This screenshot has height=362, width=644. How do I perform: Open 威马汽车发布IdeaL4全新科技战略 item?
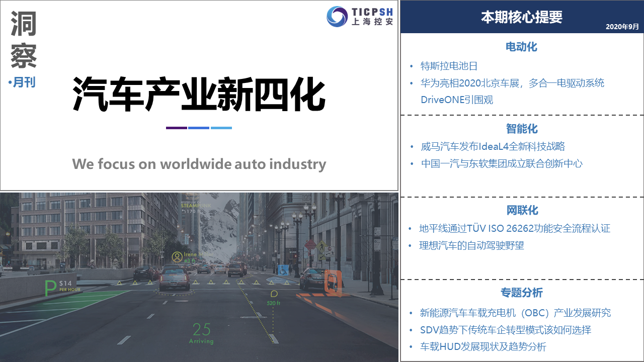pyautogui.click(x=493, y=146)
